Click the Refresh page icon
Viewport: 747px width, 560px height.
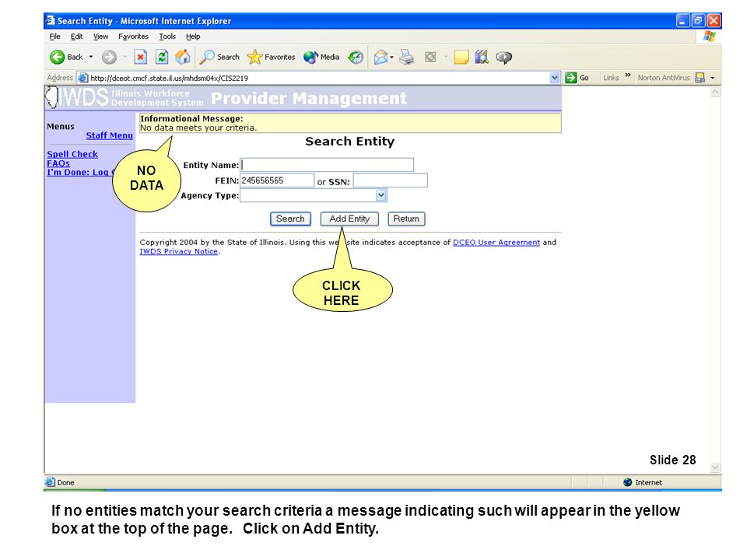pyautogui.click(x=162, y=57)
